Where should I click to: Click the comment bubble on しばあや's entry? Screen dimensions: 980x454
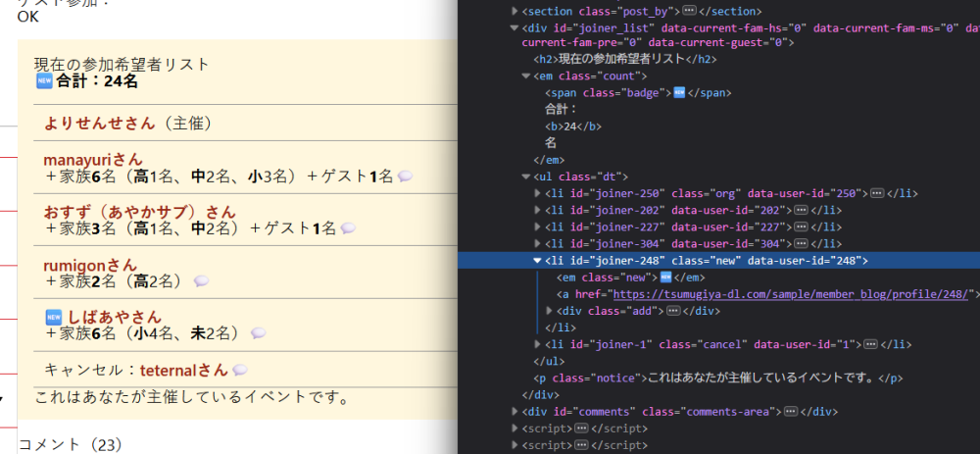[x=259, y=333]
